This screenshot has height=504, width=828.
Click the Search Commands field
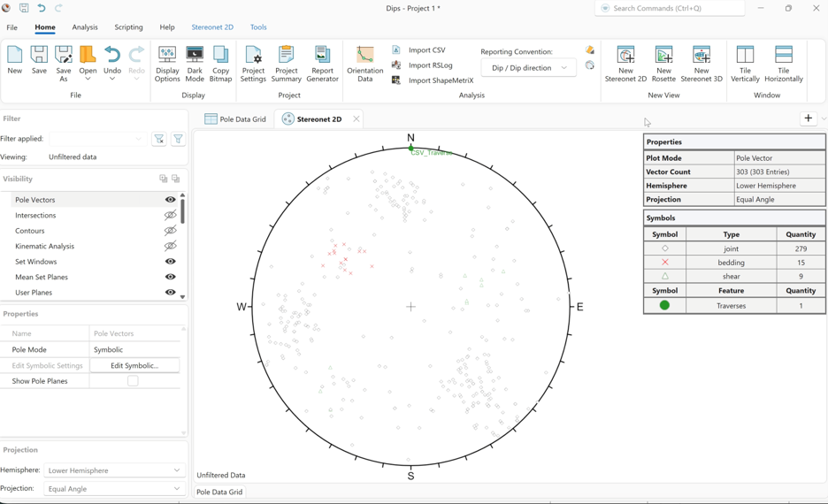(670, 8)
